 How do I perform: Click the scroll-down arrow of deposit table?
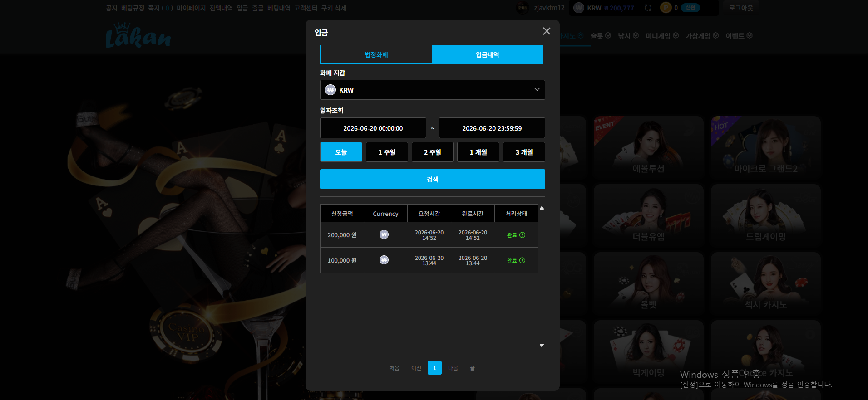pyautogui.click(x=542, y=346)
